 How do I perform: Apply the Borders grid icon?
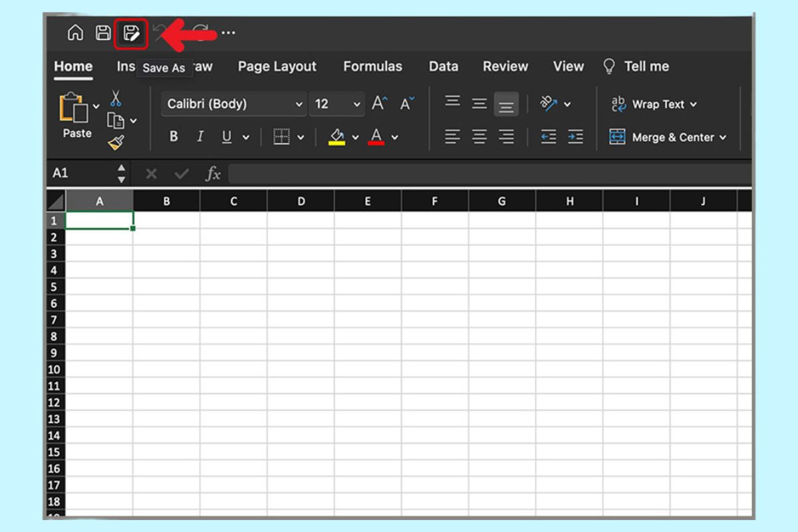[x=282, y=137]
